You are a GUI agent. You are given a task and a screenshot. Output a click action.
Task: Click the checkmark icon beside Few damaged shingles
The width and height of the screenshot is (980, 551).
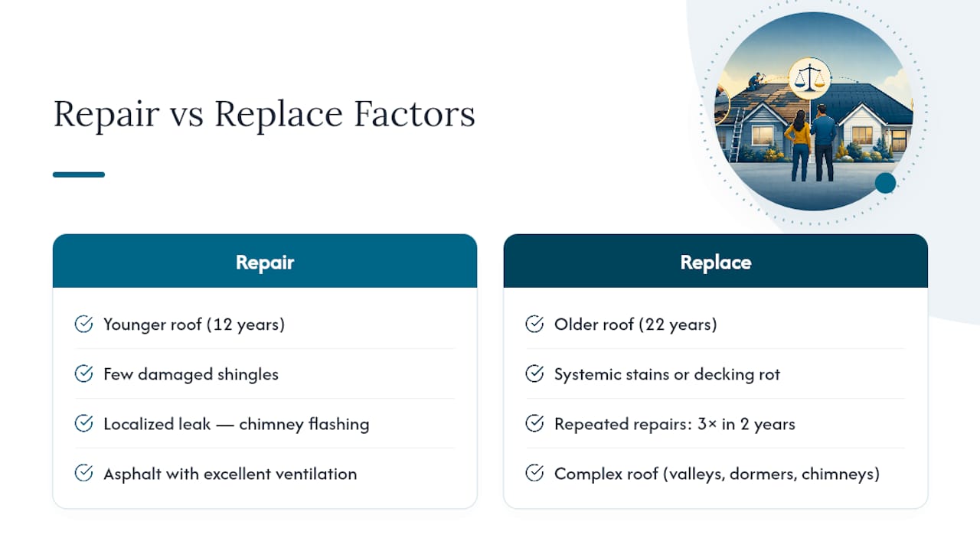click(x=83, y=374)
